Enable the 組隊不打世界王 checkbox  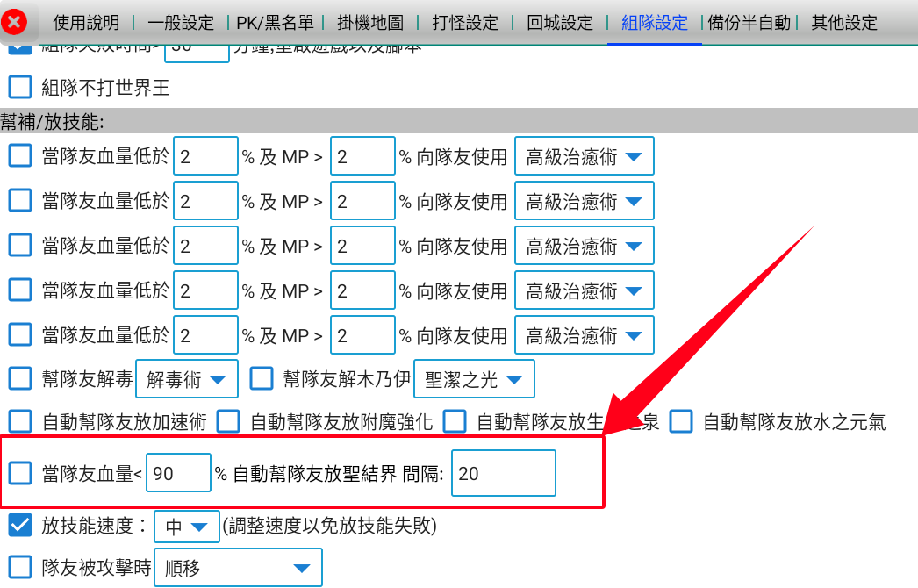pyautogui.click(x=19, y=87)
